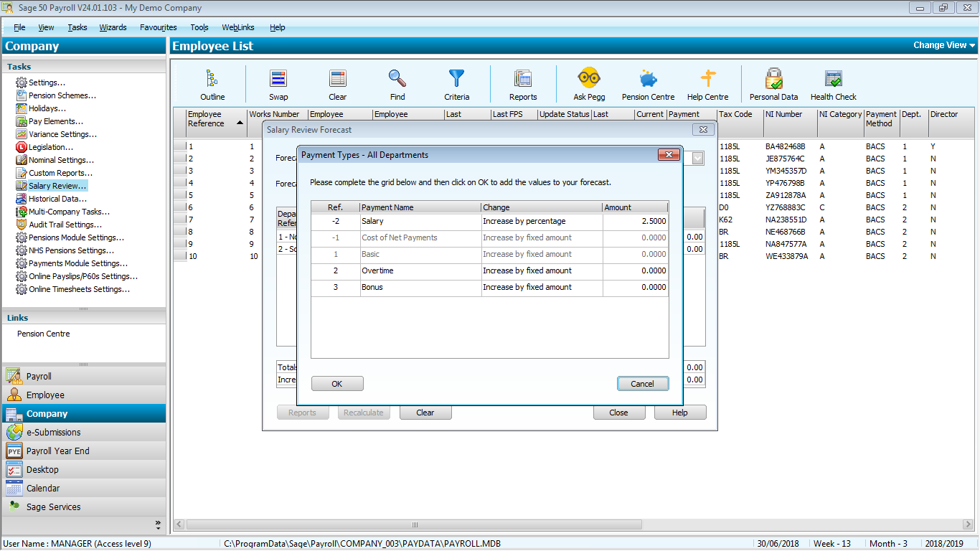Open the Wizards menu
The height and width of the screenshot is (551, 980).
[113, 27]
